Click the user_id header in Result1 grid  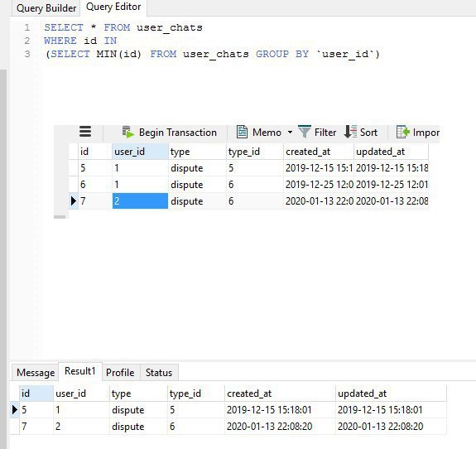(81, 393)
